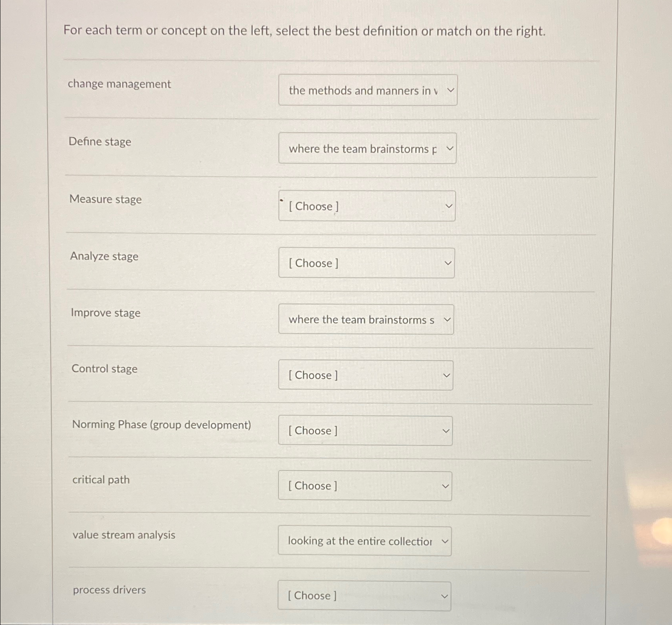Open the change management definition dropdown
Screen dimensions: 672x625
[367, 90]
